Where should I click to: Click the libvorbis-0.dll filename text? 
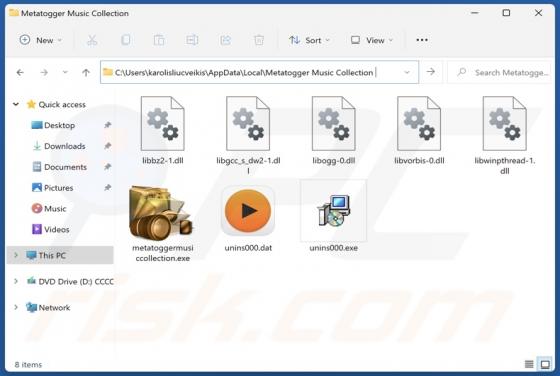(x=419, y=161)
